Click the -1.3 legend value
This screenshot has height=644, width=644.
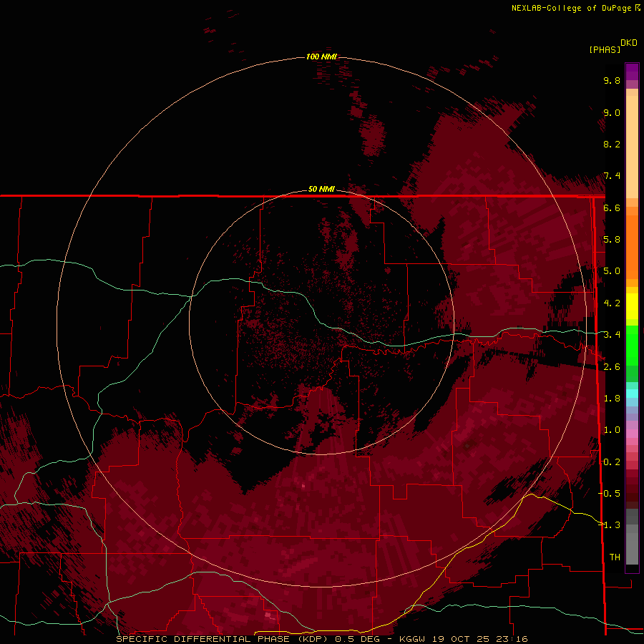(x=610, y=525)
